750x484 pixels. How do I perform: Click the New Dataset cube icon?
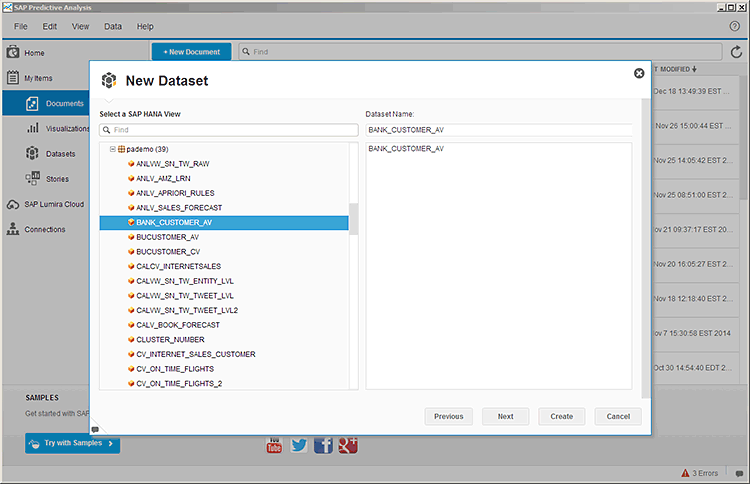(109, 80)
